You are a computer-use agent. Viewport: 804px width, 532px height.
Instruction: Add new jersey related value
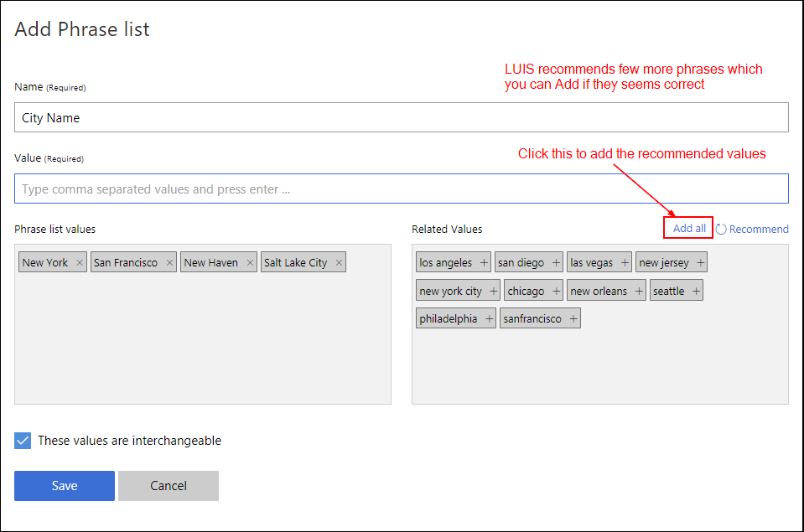click(701, 263)
